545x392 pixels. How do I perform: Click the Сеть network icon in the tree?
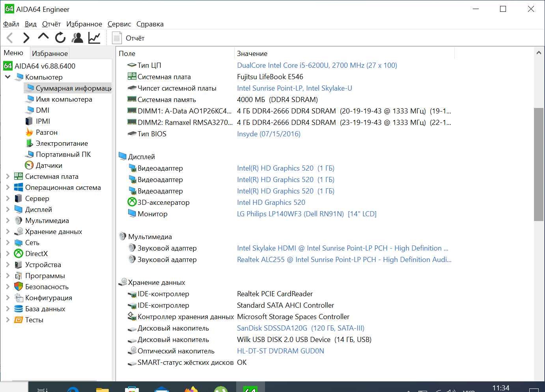click(x=19, y=243)
